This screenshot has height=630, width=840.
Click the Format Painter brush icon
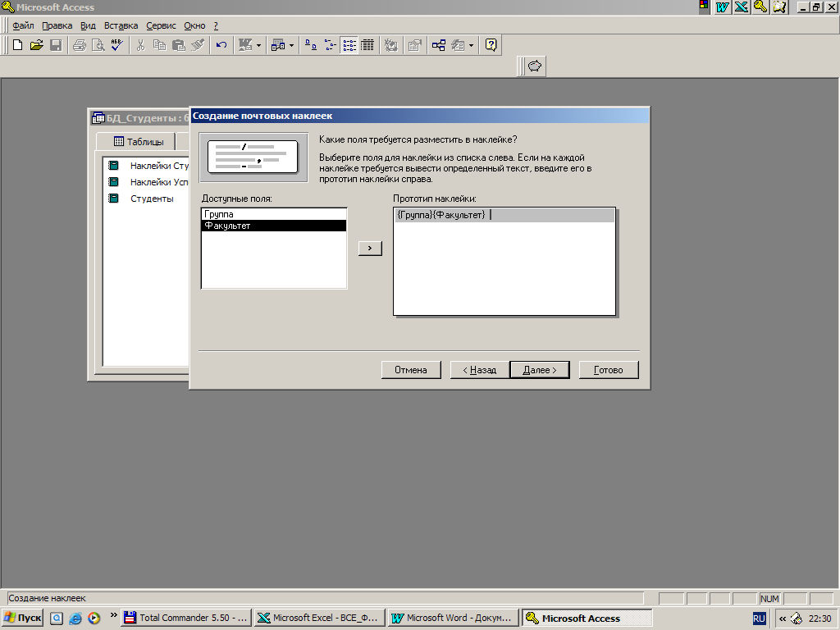[x=198, y=45]
